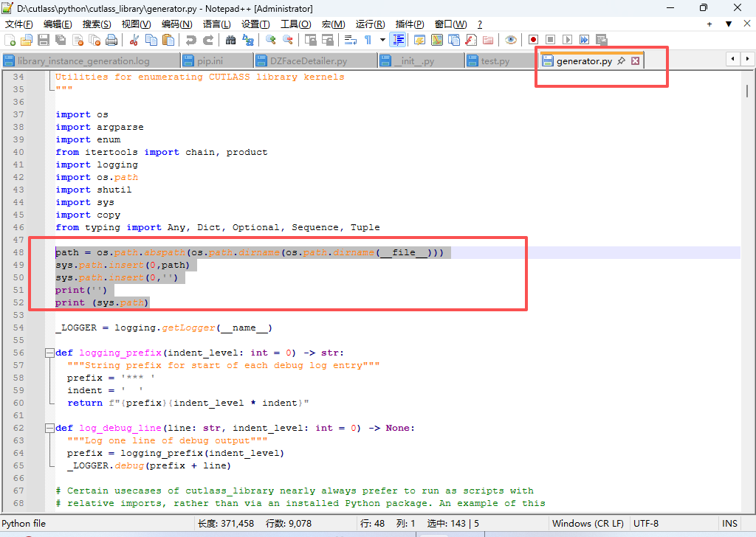The height and width of the screenshot is (537, 756).
Task: Switch to the __init__.py tab
Action: click(x=421, y=60)
